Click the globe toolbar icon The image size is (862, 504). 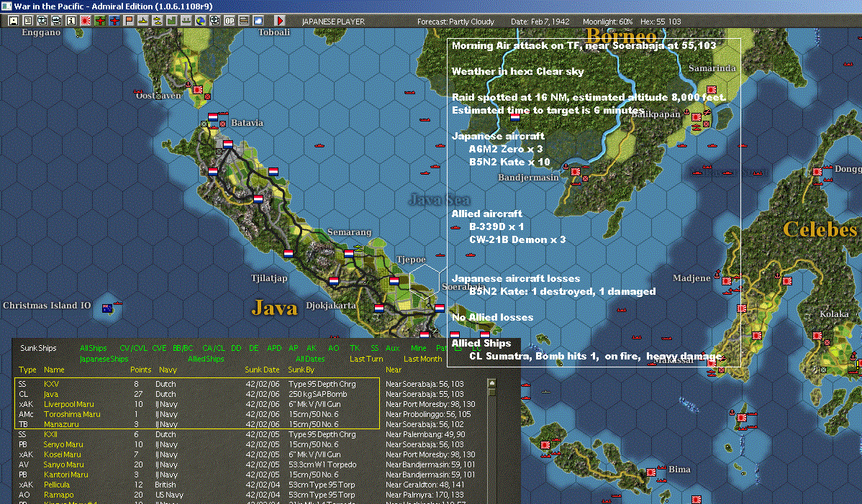pyautogui.click(x=200, y=21)
